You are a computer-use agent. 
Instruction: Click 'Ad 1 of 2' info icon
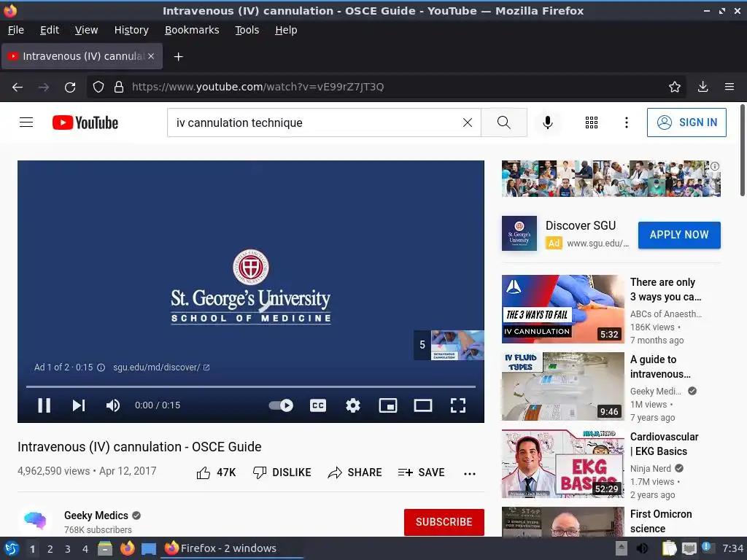tap(101, 367)
